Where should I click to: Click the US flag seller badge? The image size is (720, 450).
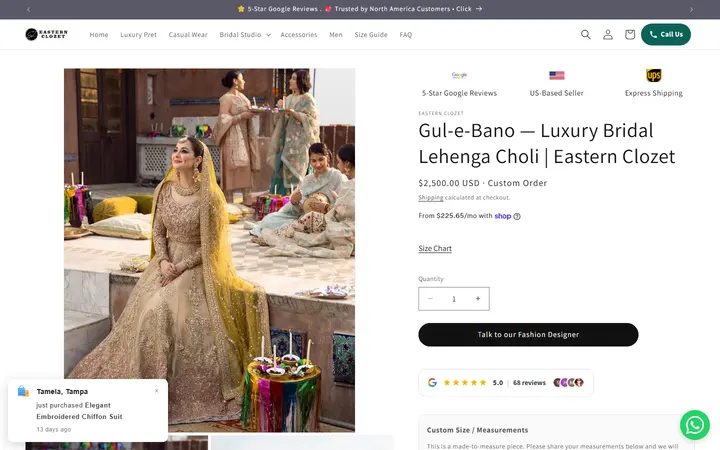point(557,75)
